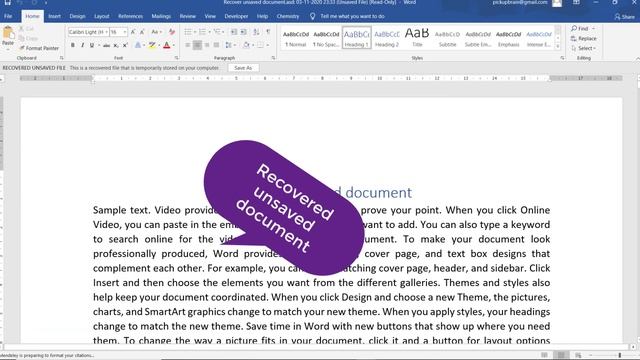Switch to Web Layout view icon

pyautogui.click(x=578, y=355)
